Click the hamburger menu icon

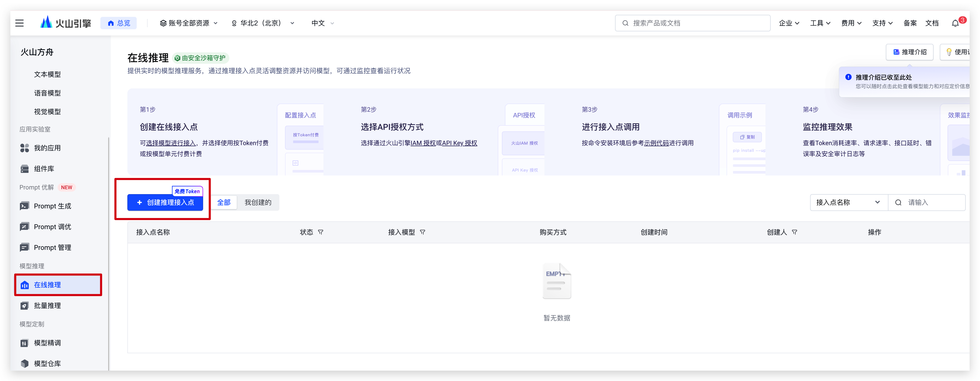coord(19,23)
